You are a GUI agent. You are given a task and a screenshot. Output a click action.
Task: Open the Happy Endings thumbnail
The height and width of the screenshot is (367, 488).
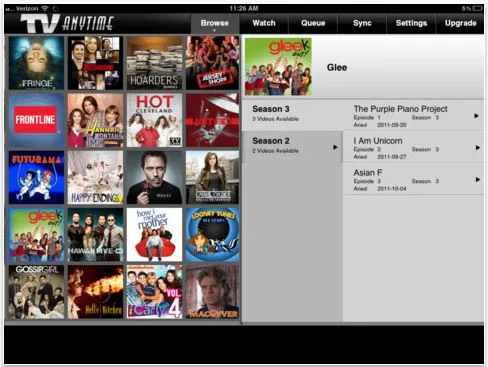pos(95,177)
